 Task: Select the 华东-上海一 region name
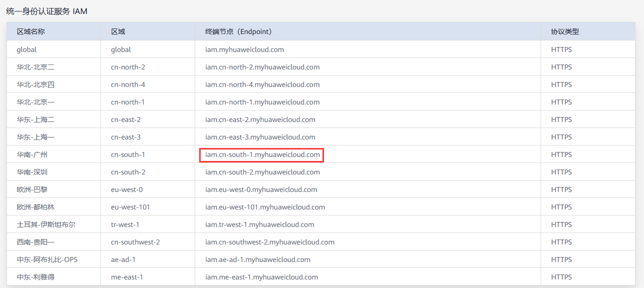(x=35, y=137)
